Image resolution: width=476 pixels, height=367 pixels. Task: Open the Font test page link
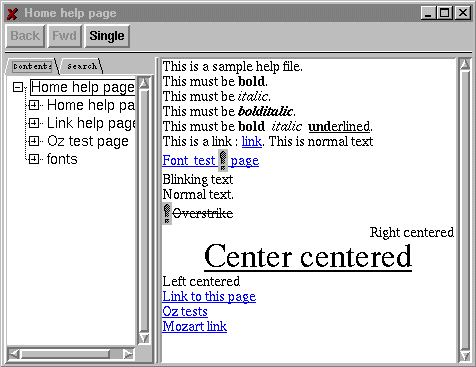pyautogui.click(x=211, y=161)
